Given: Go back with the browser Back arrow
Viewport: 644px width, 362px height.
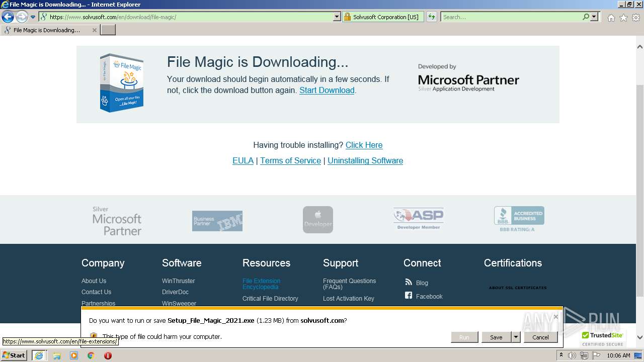Looking at the screenshot, I should click(8, 17).
